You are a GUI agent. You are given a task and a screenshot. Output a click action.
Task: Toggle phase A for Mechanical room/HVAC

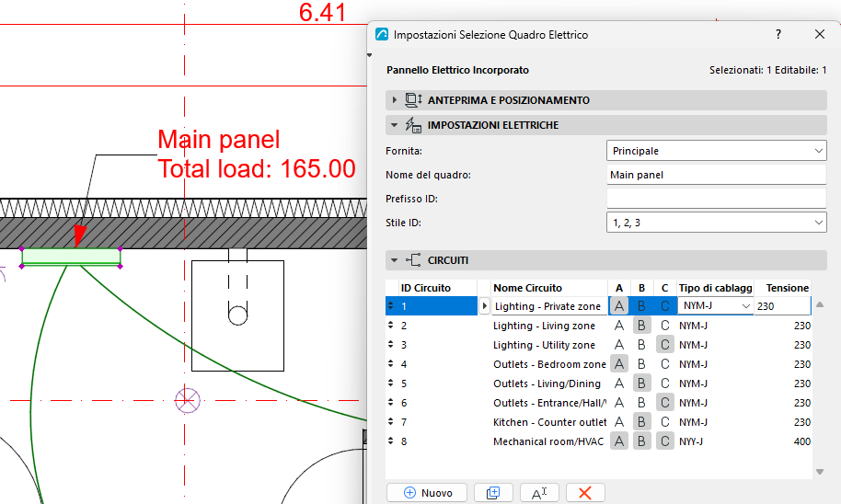(x=619, y=441)
